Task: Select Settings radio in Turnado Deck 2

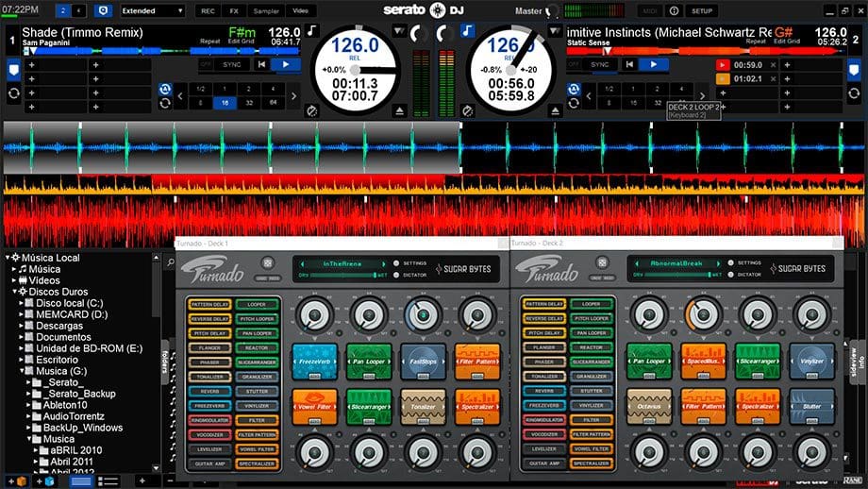Action: [730, 263]
